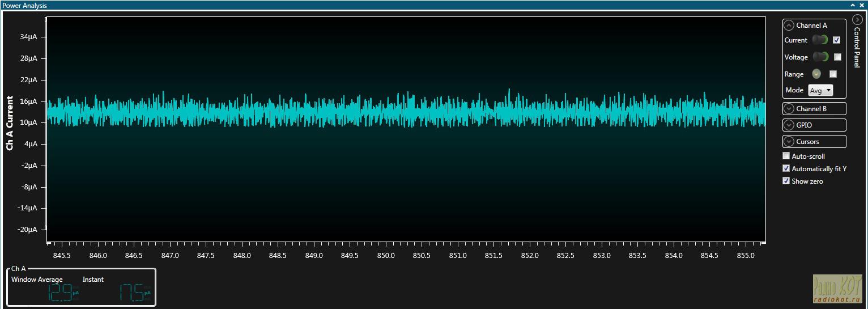Expand the Cursors section
Viewport: 868px width, 309px height.
[789, 142]
